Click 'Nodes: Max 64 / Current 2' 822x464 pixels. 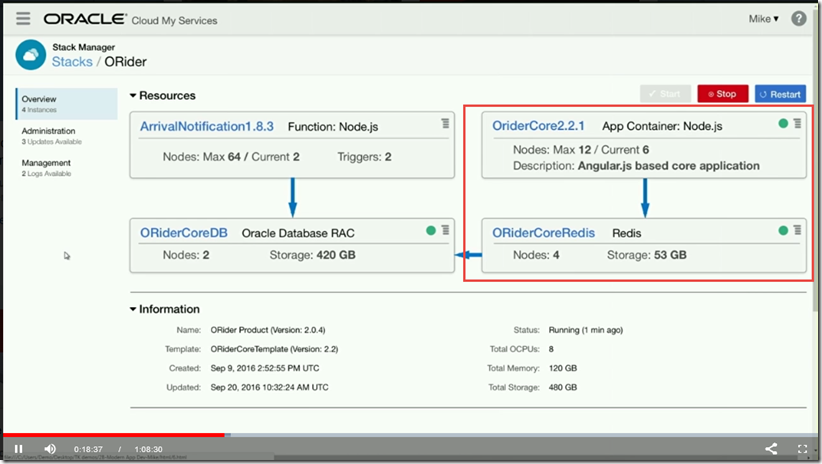pos(231,157)
